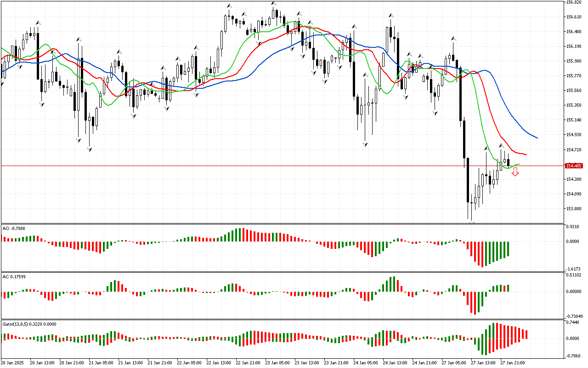Viewport: 588px width, 368px height.
Task: Click the 154.720 price level on the axis
Action: point(574,150)
